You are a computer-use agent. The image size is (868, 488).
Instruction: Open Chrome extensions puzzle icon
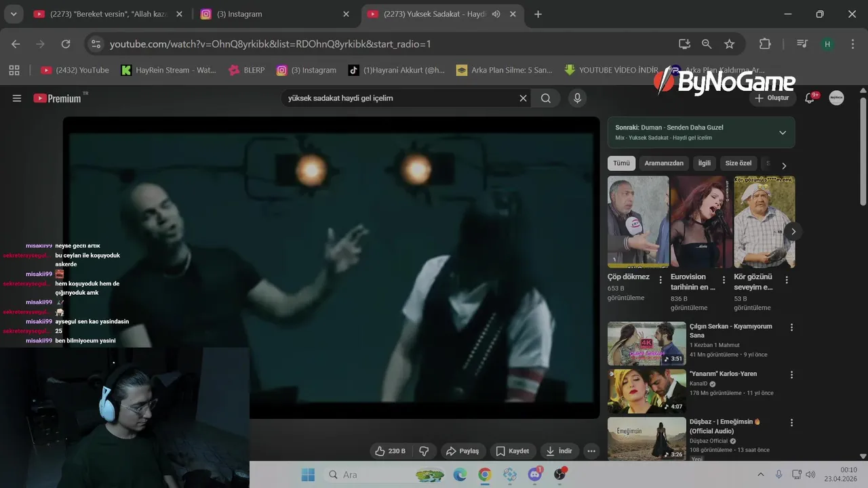pyautogui.click(x=765, y=44)
